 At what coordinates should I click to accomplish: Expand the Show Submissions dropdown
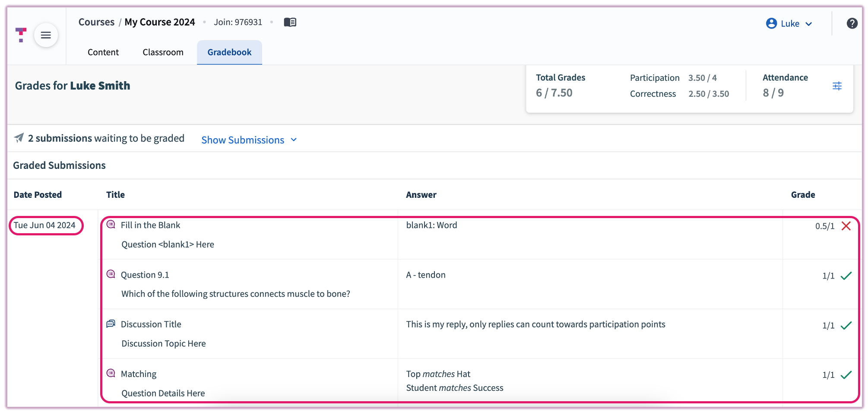(243, 140)
